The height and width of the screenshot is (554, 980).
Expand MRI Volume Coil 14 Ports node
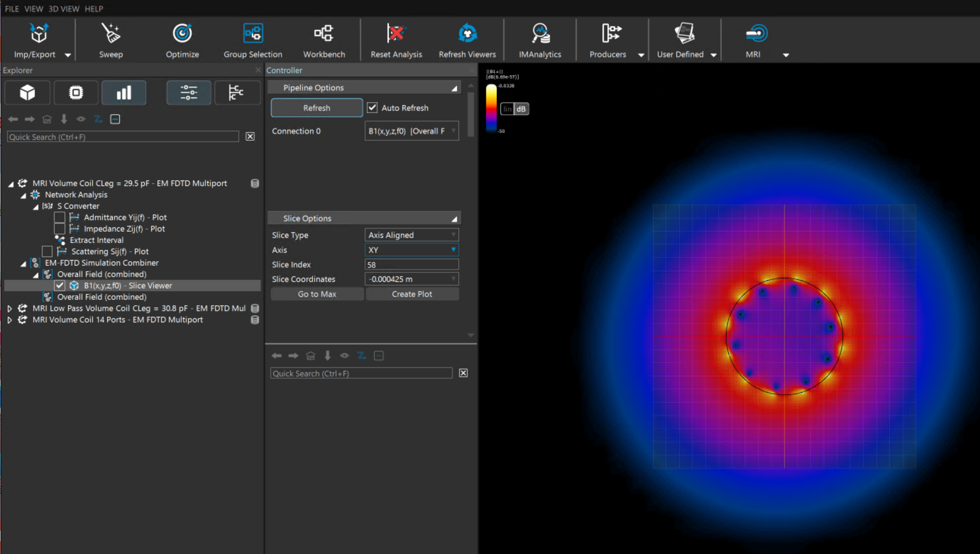(x=10, y=320)
